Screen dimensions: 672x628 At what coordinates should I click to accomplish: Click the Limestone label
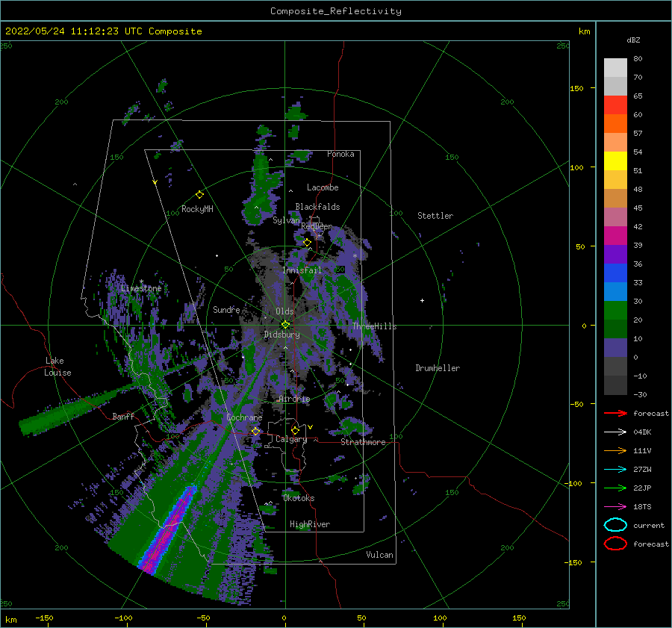(141, 288)
